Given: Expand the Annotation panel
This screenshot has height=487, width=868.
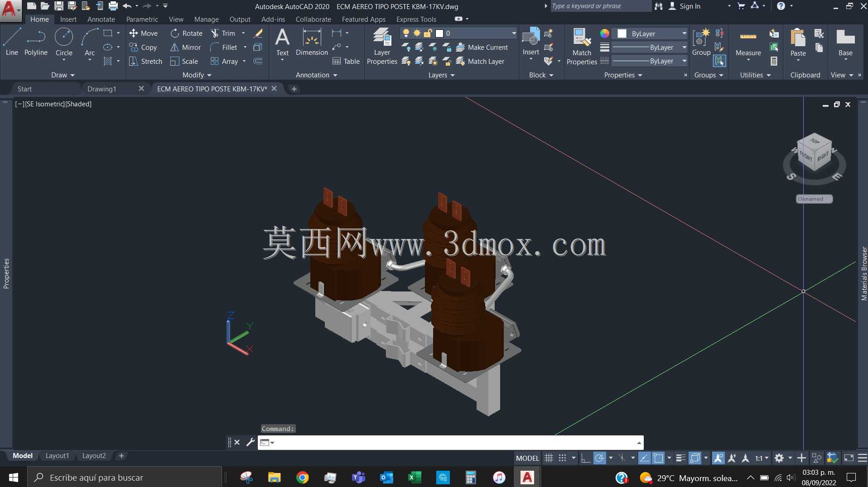Looking at the screenshot, I should pyautogui.click(x=317, y=75).
